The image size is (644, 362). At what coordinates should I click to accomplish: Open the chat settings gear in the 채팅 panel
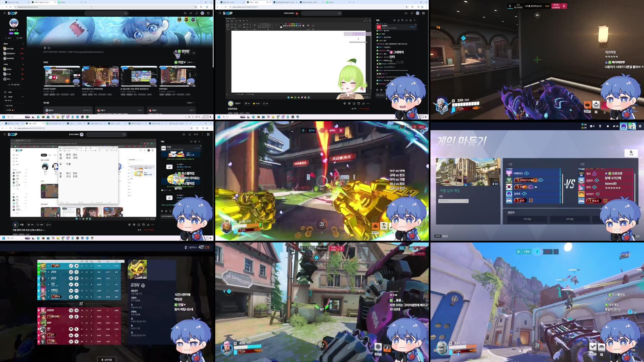[411, 20]
